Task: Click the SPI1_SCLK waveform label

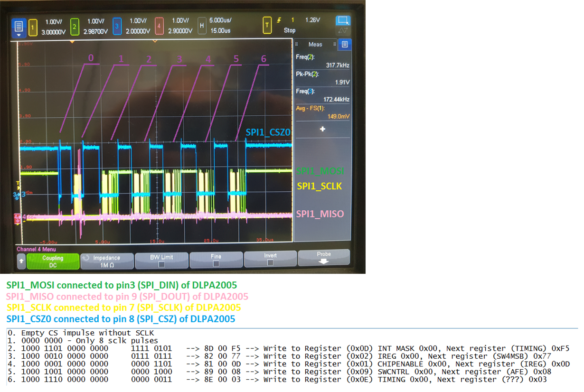Action: [x=320, y=187]
